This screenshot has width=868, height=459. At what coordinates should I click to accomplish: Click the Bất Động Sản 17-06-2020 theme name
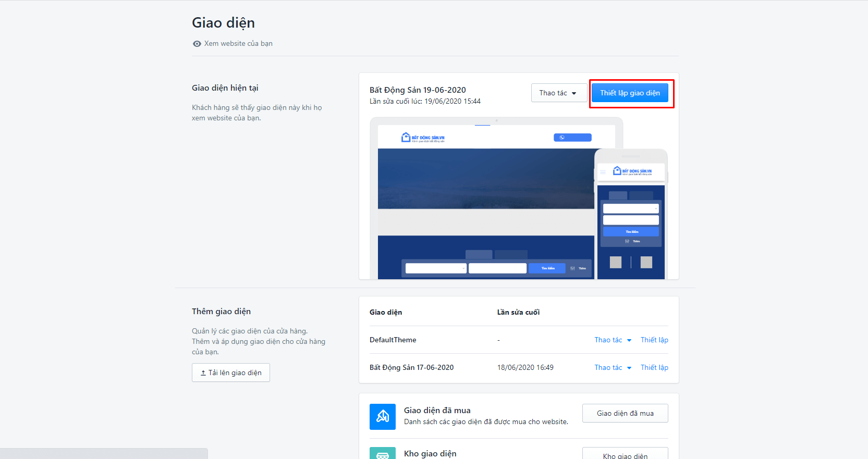412,367
